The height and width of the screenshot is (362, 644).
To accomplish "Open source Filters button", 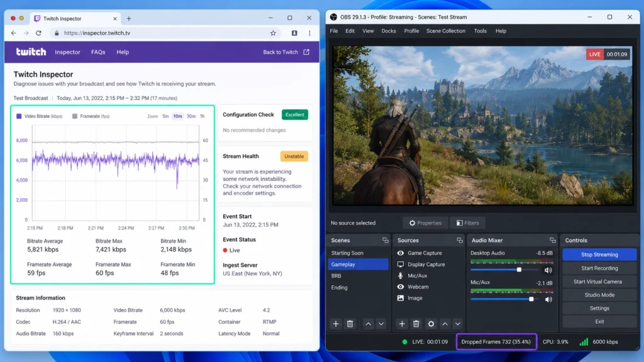I will pos(467,223).
